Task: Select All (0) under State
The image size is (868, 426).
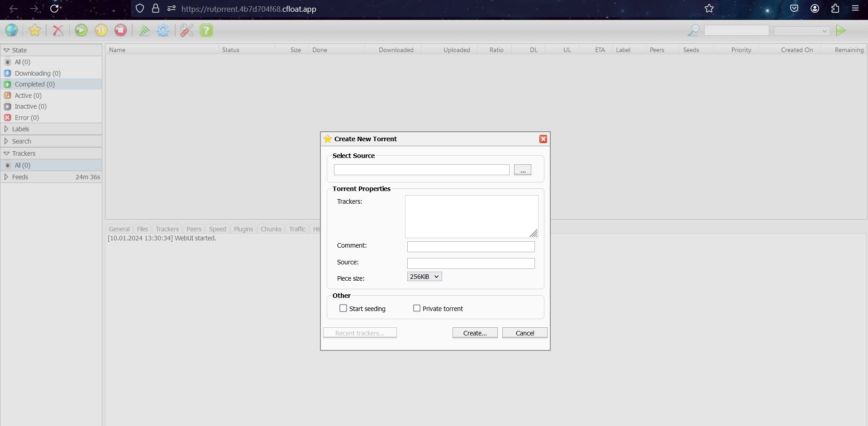Action: 51,62
